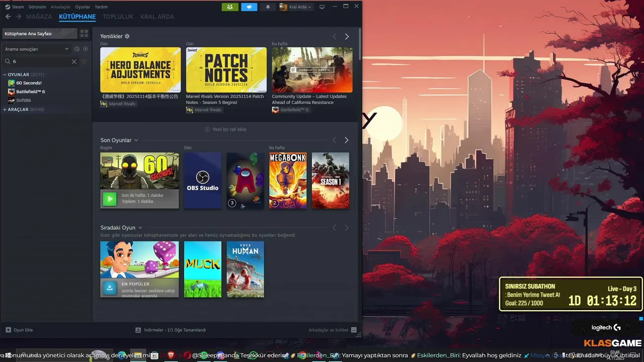Open the Muck game tile
The height and width of the screenshot is (362, 644).
203,269
